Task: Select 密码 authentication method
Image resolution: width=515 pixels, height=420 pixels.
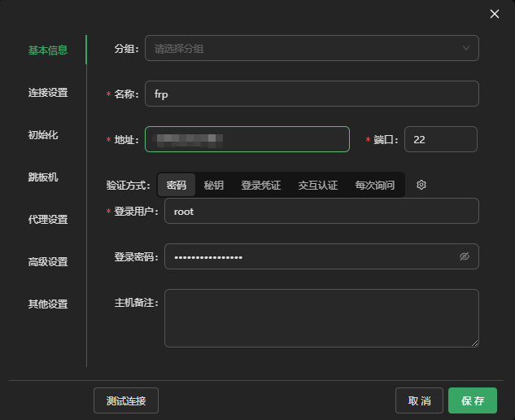Action: pyautogui.click(x=177, y=185)
